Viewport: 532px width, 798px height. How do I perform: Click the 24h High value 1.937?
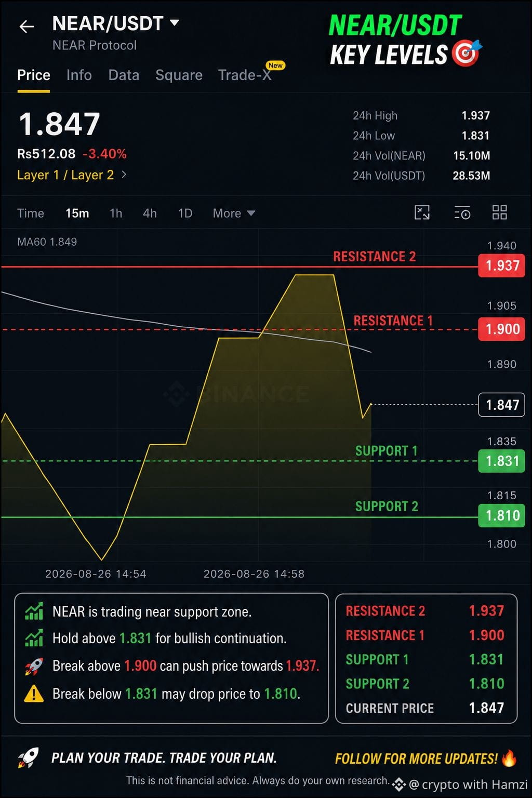coord(475,116)
